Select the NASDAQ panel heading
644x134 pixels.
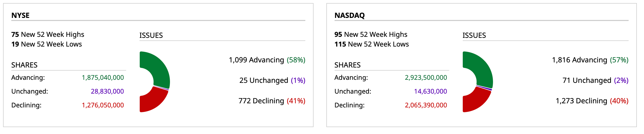[x=349, y=15]
